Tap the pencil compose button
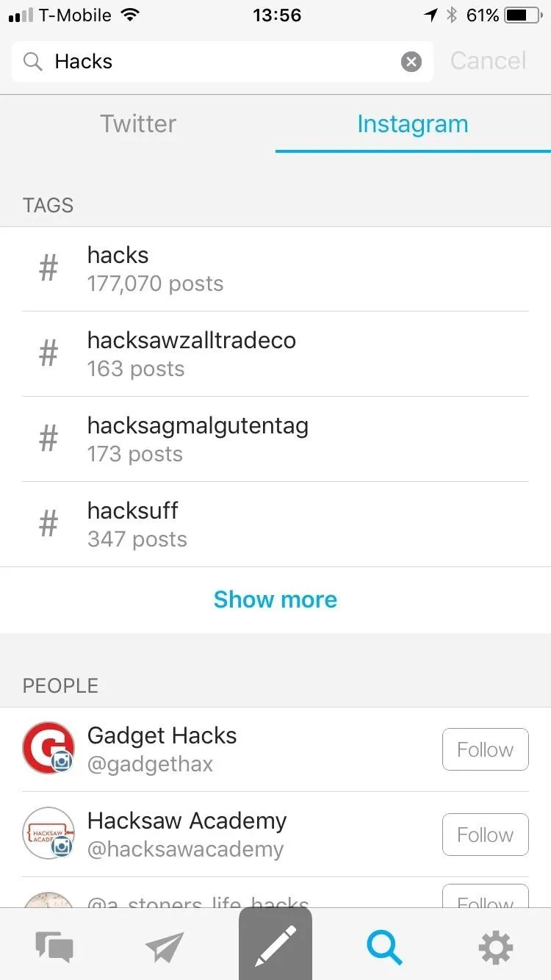 (x=275, y=944)
